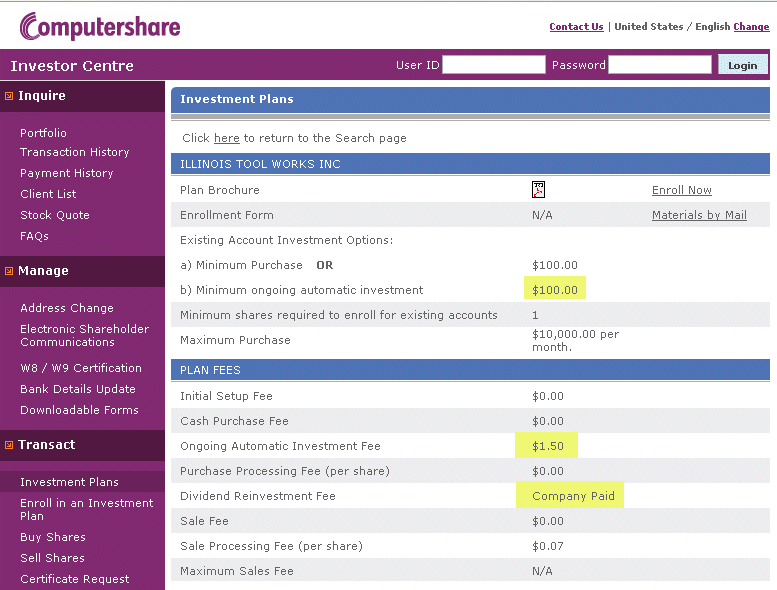Go to Bank Details Update
The image size is (777, 590).
(x=78, y=389)
